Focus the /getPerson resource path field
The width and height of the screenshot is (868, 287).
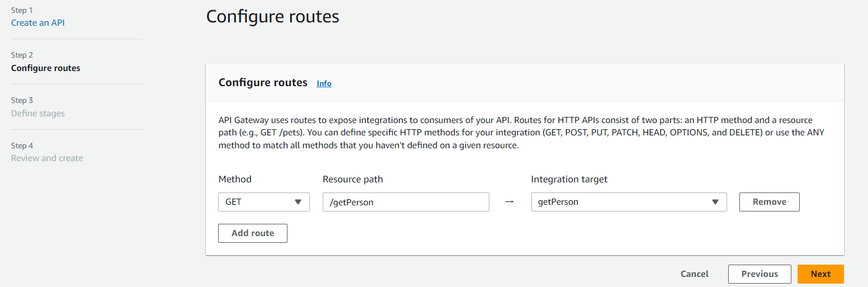pyautogui.click(x=405, y=202)
